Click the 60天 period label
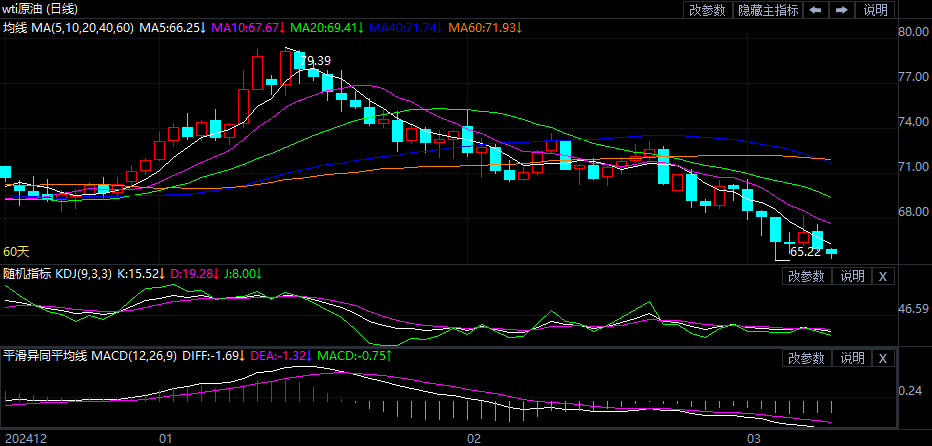 tap(16, 252)
